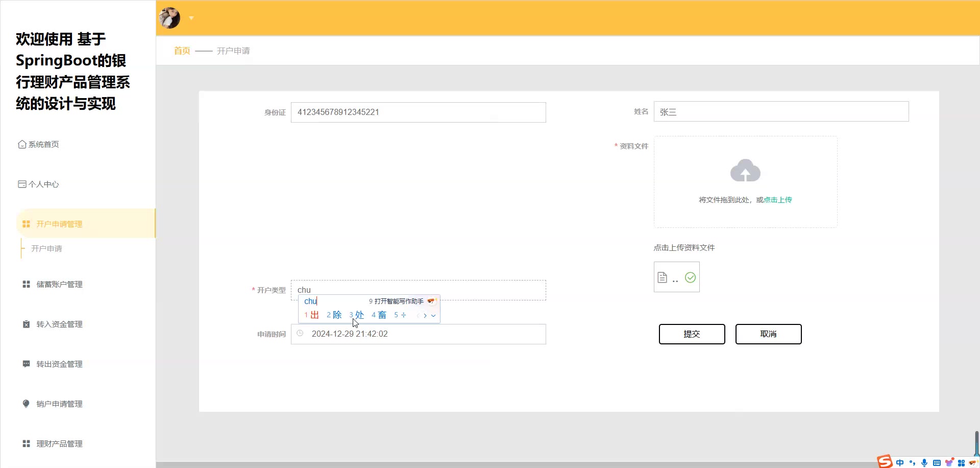
Task: Open the dropdown arrow beside the avatar
Action: (191, 18)
